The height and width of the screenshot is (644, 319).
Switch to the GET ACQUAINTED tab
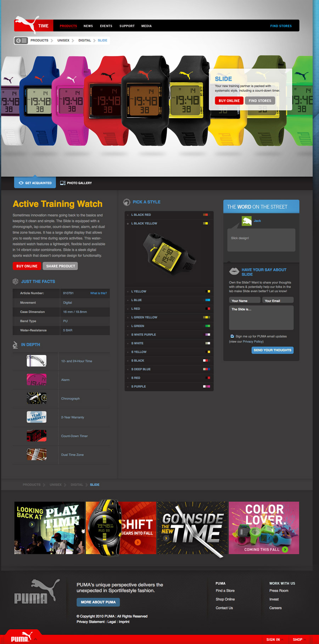35,183
